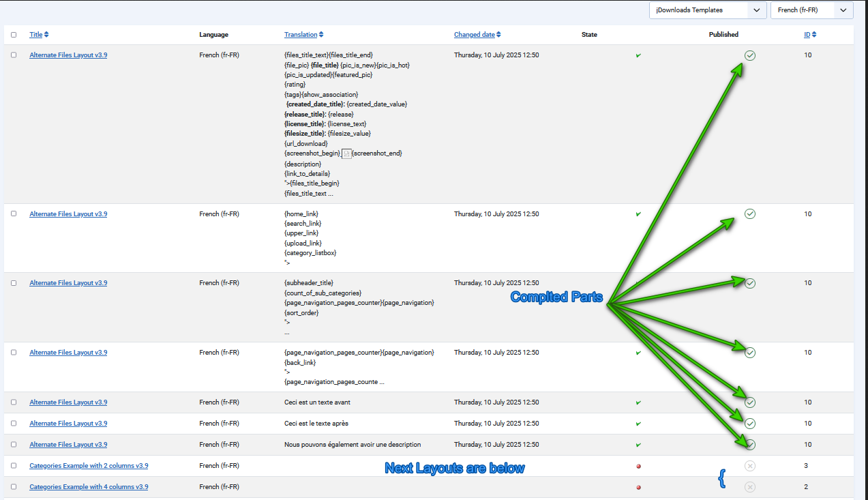Tick checkbox for Categories Example with 2 columns

(x=14, y=466)
